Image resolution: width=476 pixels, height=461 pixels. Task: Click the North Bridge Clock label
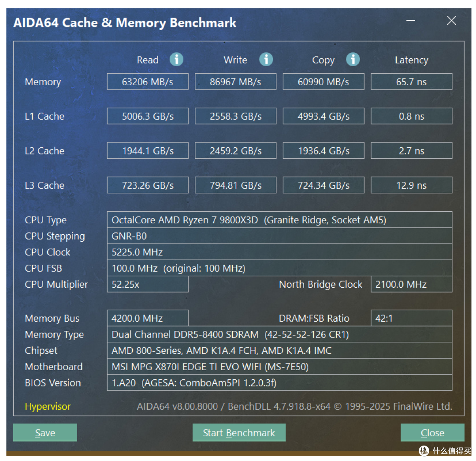[x=320, y=285]
